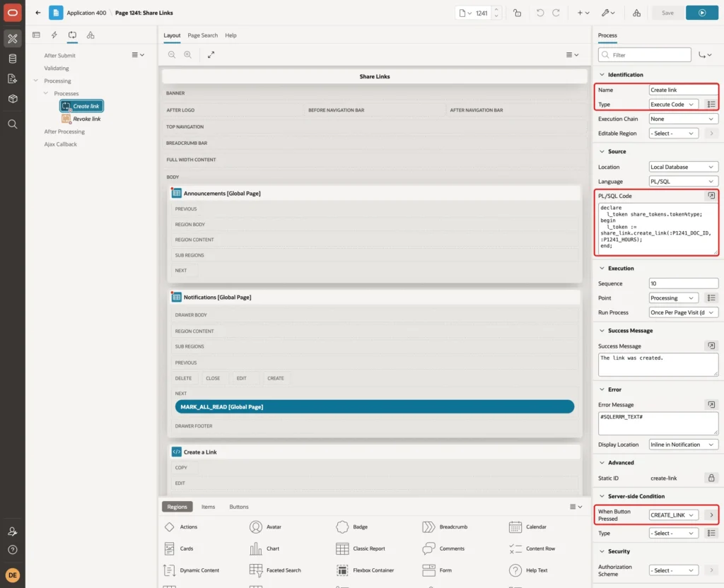Open the Run Process dropdown
This screenshot has height=588, width=724.
[684, 312]
